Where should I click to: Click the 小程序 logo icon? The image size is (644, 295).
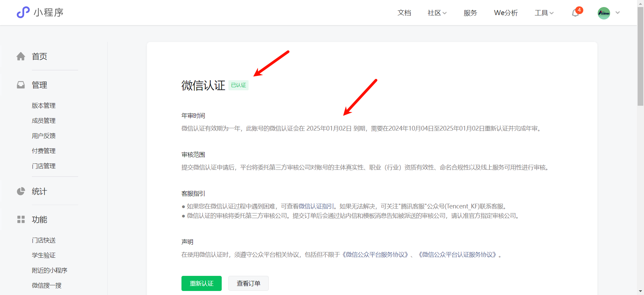[23, 12]
